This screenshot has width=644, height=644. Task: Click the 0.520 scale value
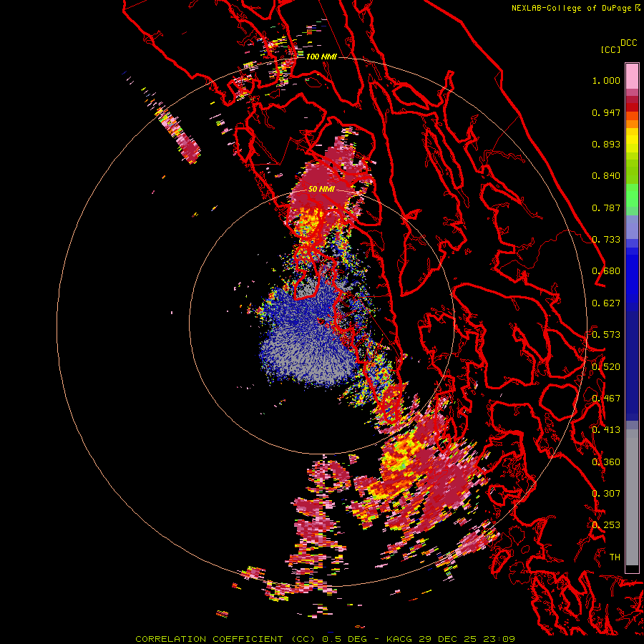click(x=606, y=367)
